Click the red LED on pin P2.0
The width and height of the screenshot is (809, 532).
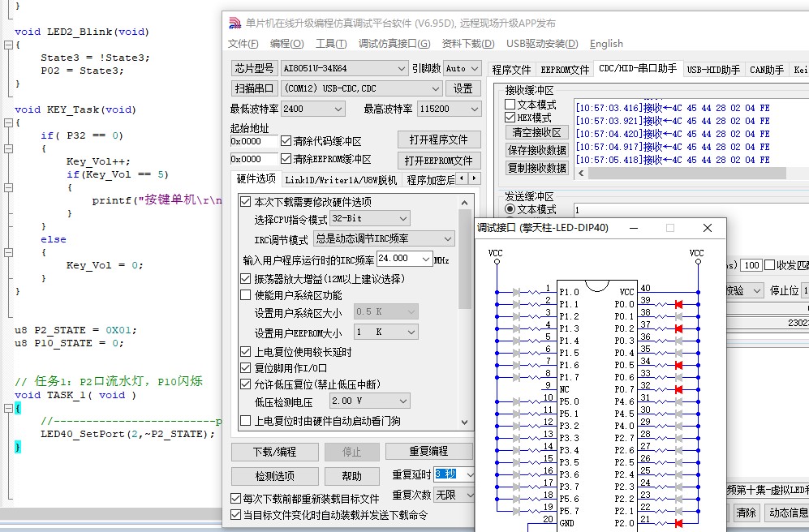click(678, 524)
